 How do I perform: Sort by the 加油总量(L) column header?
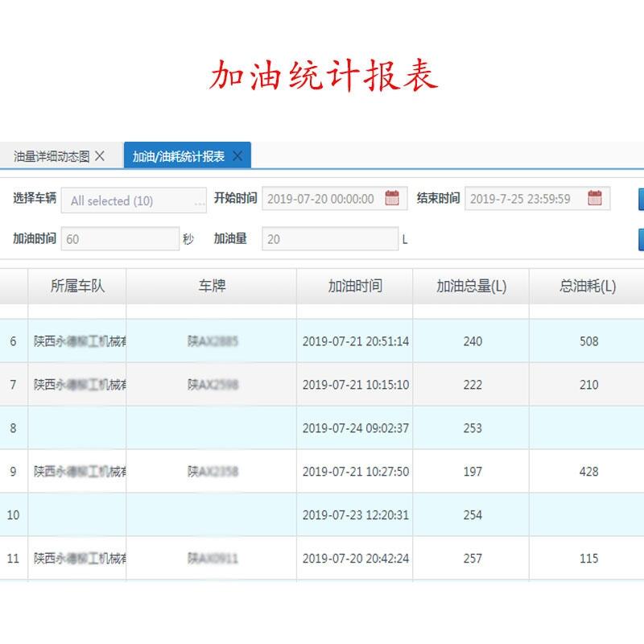(x=471, y=286)
